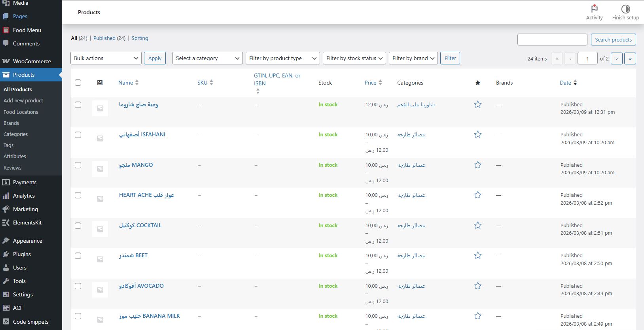The image size is (644, 330).
Task: Toggle featured star for COCKTAIL product
Action: [x=478, y=225]
